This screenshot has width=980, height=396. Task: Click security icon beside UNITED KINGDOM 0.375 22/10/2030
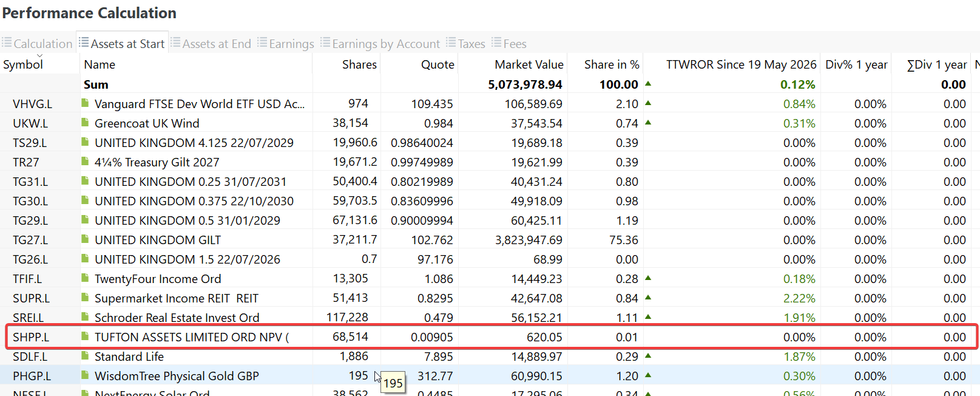point(86,200)
